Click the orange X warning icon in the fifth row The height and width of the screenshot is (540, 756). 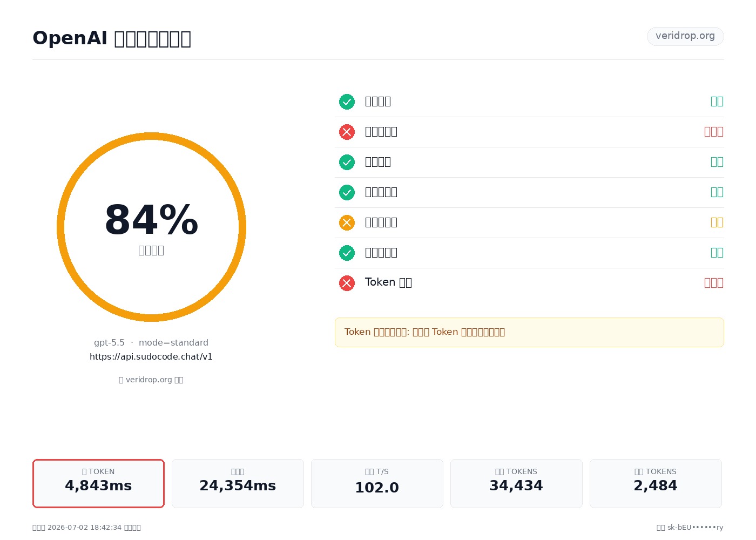point(347,222)
